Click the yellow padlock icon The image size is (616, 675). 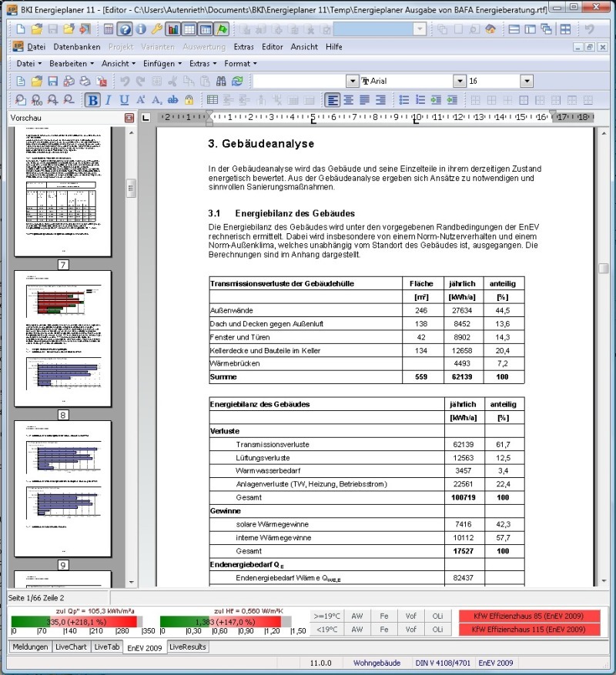[x=189, y=100]
